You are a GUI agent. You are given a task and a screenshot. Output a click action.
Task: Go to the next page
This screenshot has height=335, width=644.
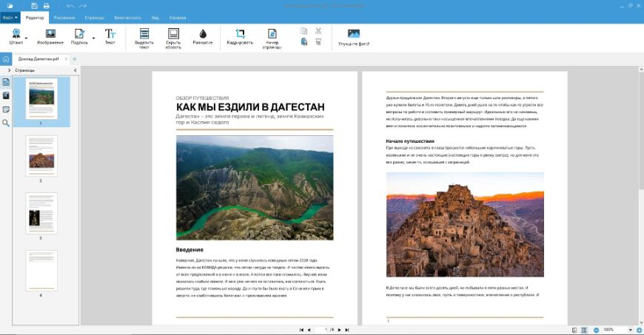339,330
